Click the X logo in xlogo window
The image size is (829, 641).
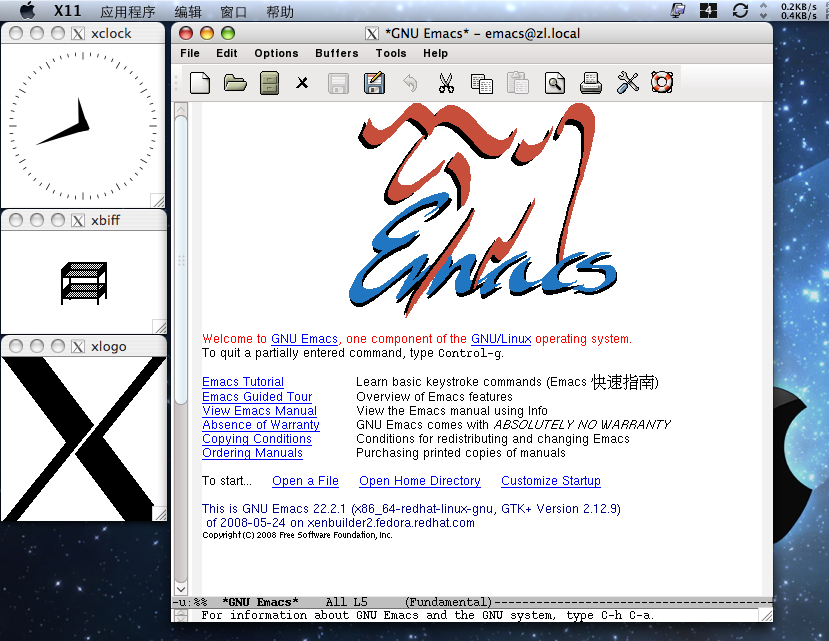(84, 439)
